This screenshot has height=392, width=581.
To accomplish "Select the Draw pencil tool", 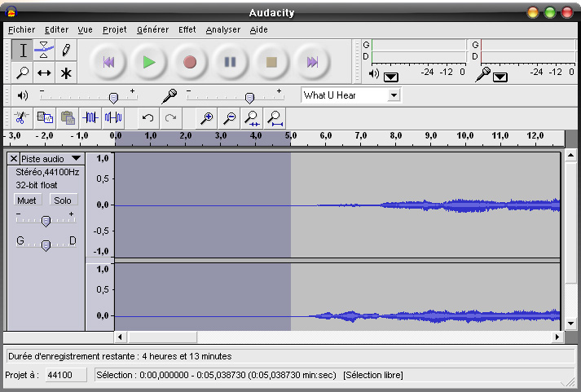I will coord(66,50).
